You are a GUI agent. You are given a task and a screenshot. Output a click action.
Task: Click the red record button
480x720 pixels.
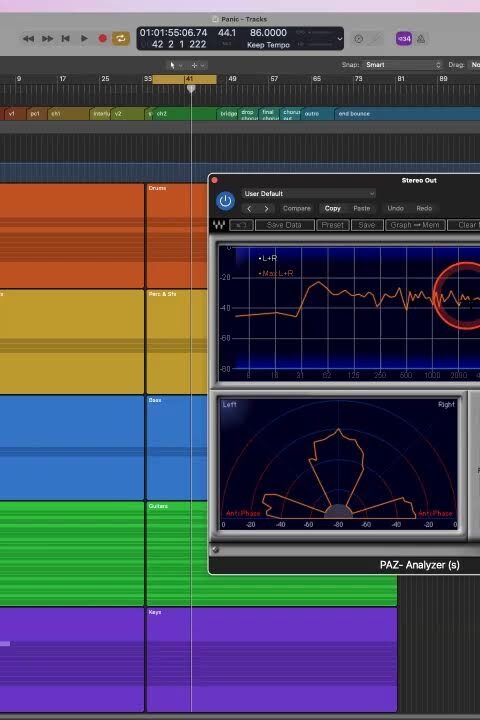(x=103, y=39)
